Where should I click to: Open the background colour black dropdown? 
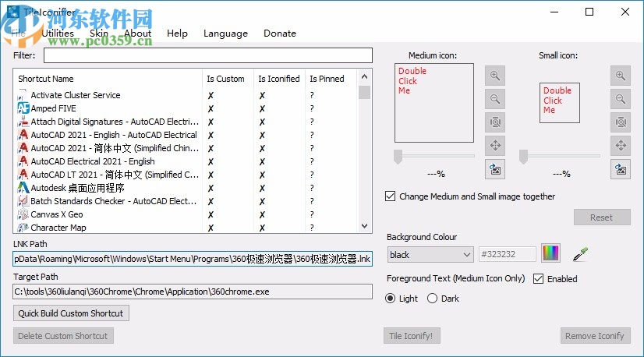(430, 255)
